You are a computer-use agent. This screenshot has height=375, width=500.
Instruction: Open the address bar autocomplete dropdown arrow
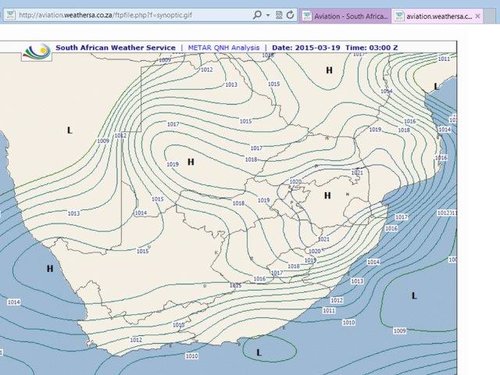click(268, 15)
